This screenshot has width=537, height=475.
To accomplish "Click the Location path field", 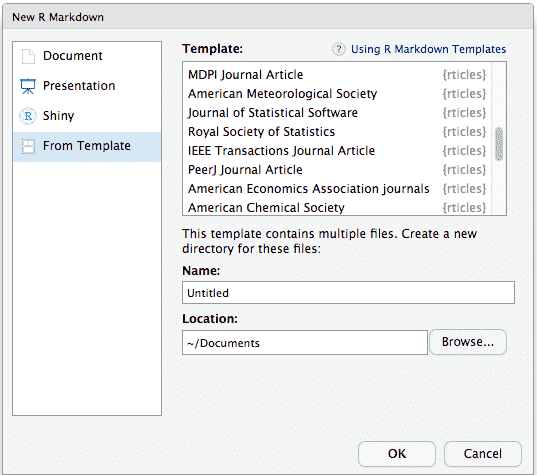I will 305,342.
